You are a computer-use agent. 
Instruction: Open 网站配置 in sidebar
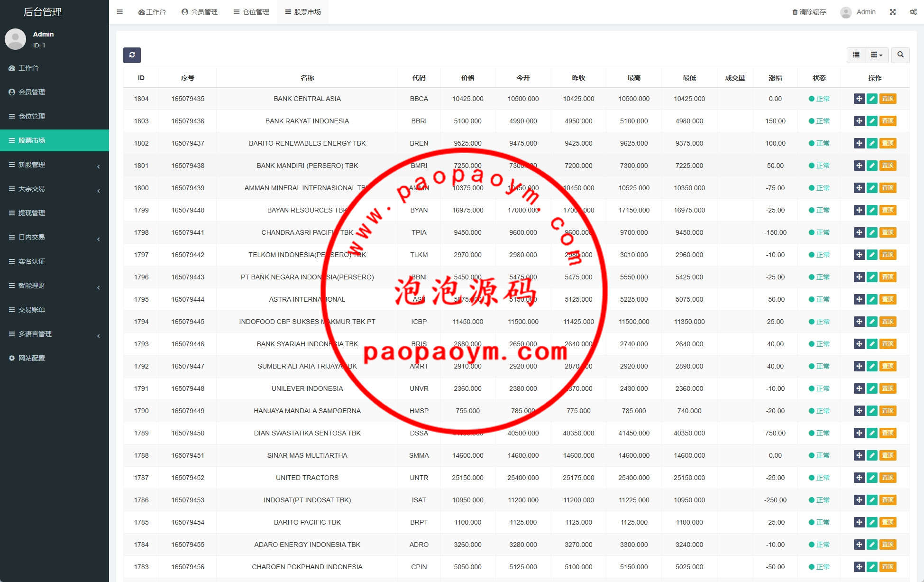tap(55, 358)
